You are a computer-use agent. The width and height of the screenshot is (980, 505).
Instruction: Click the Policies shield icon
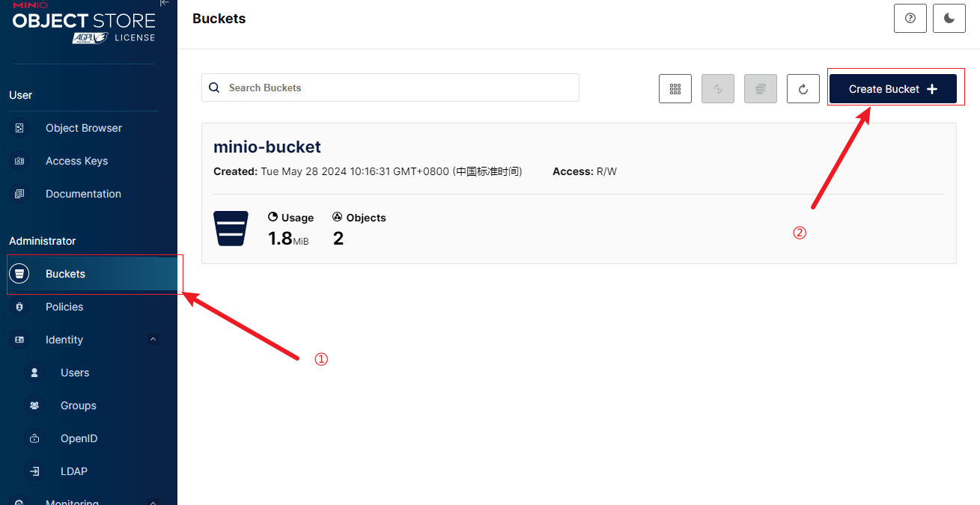point(19,307)
